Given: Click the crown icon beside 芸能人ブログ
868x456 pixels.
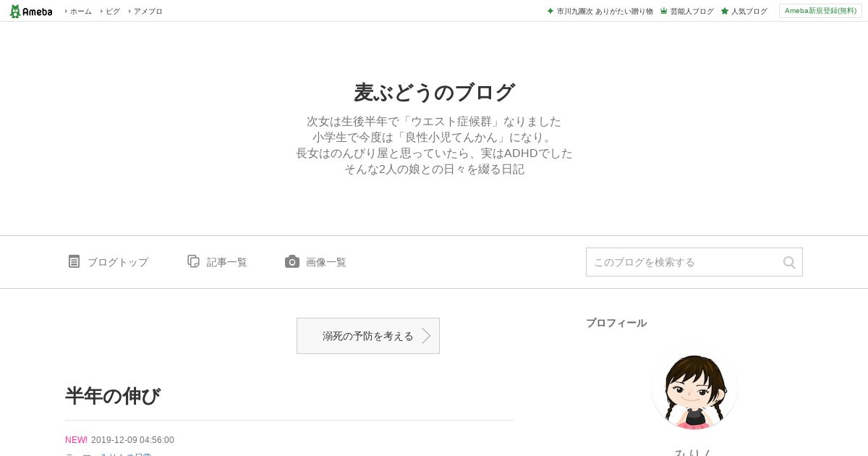Looking at the screenshot, I should pos(663,12).
